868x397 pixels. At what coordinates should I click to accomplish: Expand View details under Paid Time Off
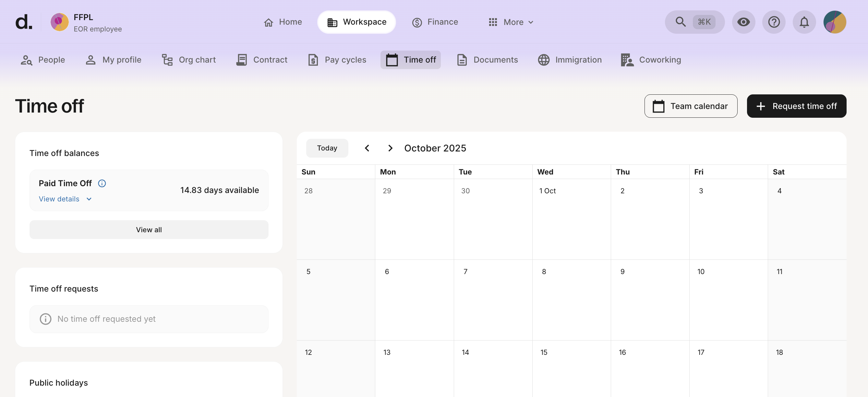[65, 199]
